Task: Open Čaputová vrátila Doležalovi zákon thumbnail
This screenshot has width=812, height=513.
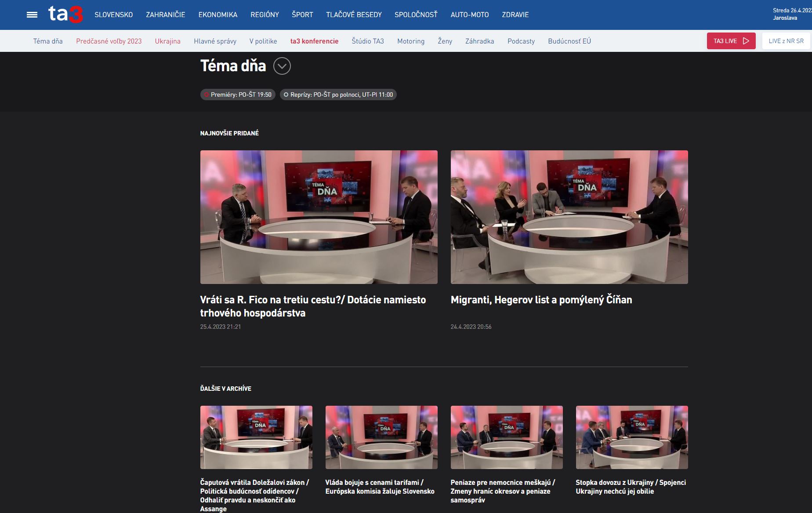Action: pos(256,437)
